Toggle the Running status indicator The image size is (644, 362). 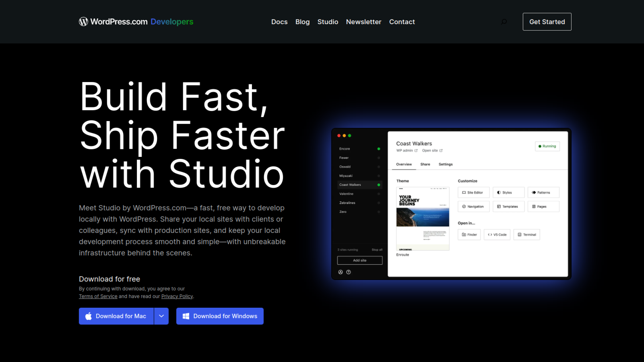click(x=547, y=146)
